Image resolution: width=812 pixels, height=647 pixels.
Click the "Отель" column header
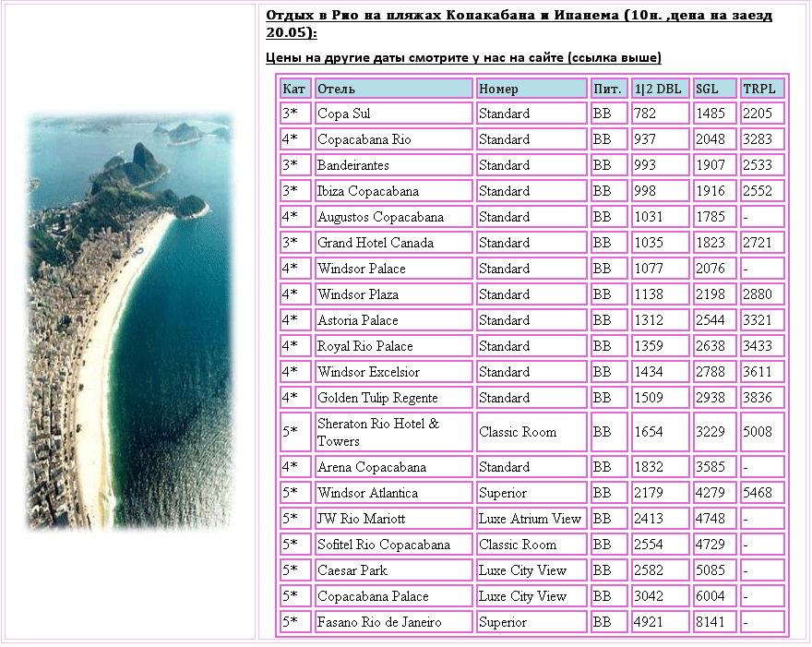pos(394,89)
